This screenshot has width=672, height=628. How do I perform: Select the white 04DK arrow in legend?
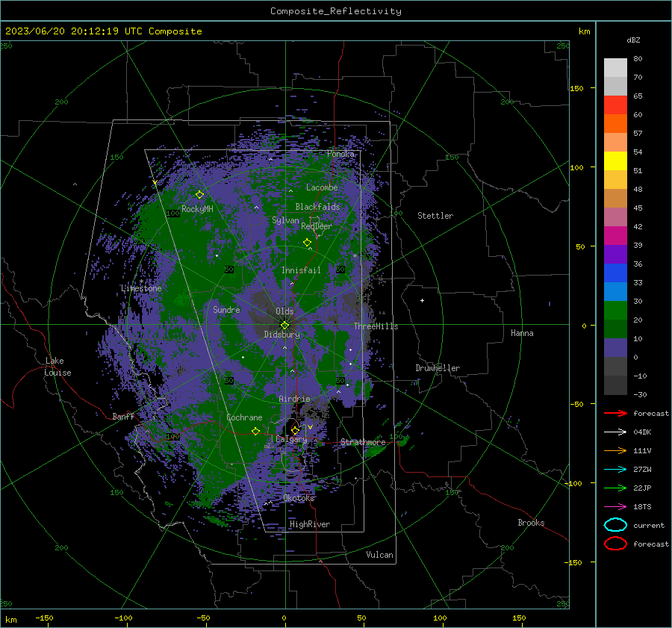615,432
